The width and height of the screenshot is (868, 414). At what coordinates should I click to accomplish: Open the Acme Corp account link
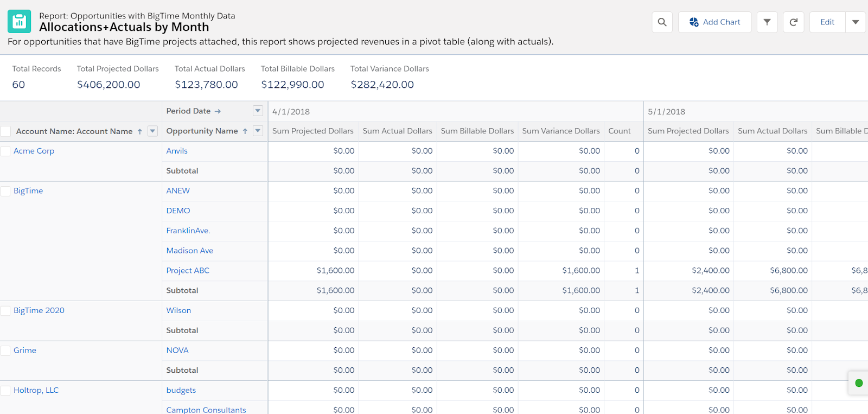(x=34, y=151)
